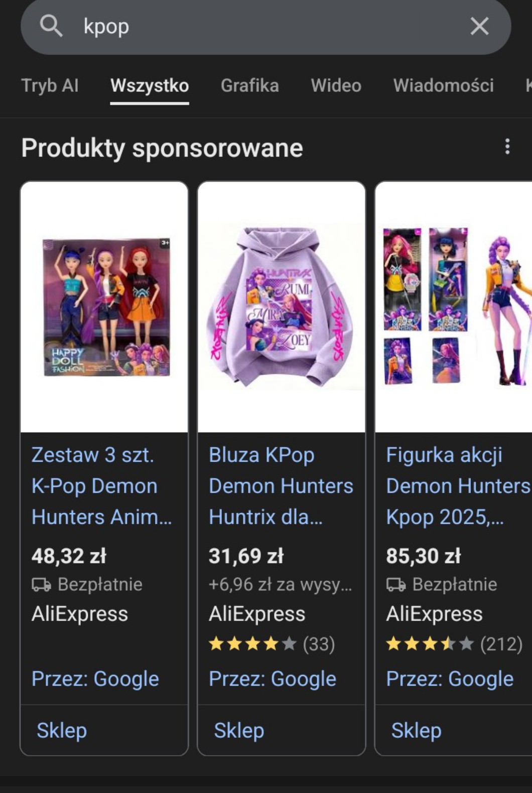The width and height of the screenshot is (532, 793).
Task: Go to the Wiadomości tab
Action: [x=443, y=85]
